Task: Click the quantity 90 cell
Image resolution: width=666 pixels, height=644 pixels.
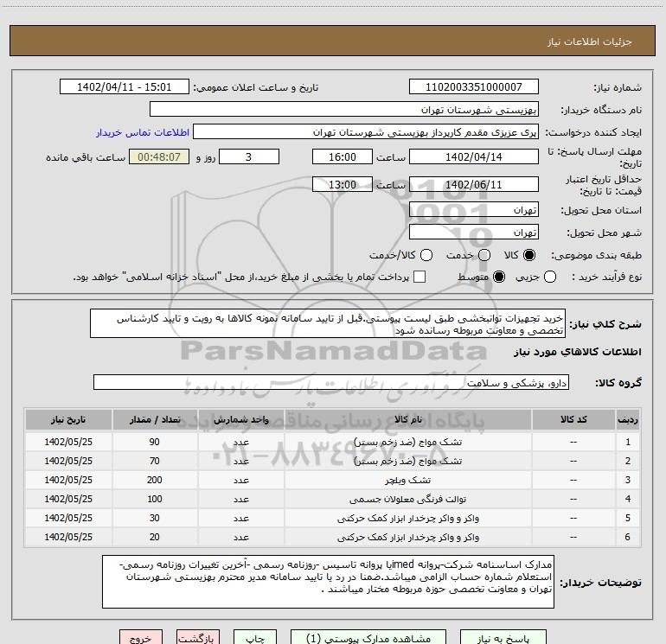Action: tap(155, 442)
